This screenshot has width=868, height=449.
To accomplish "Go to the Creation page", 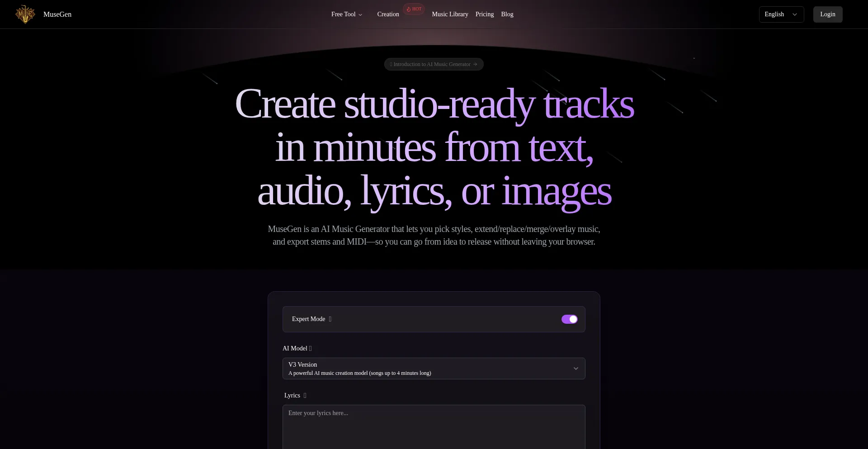I will coord(388,14).
